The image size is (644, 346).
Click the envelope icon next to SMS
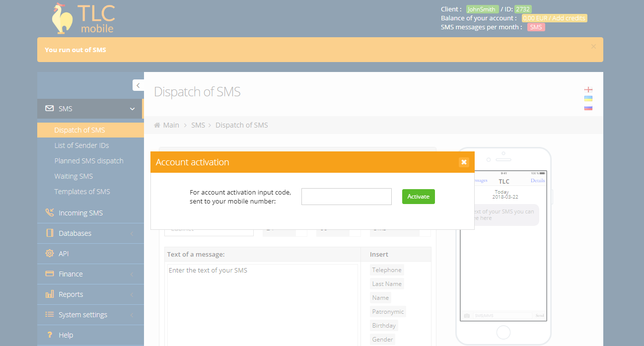(50, 108)
